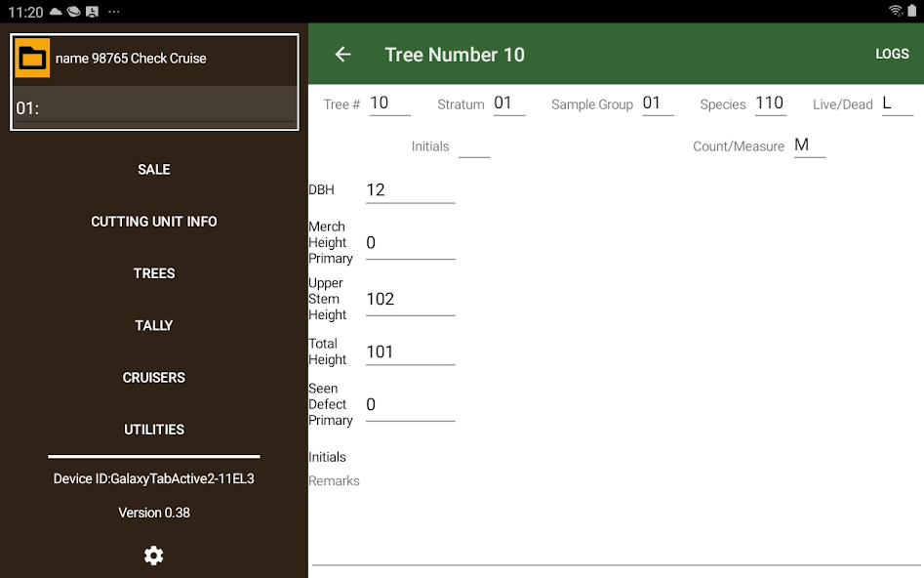Image resolution: width=924 pixels, height=578 pixels.
Task: Tap the Stratum field value 01
Action: [x=508, y=103]
